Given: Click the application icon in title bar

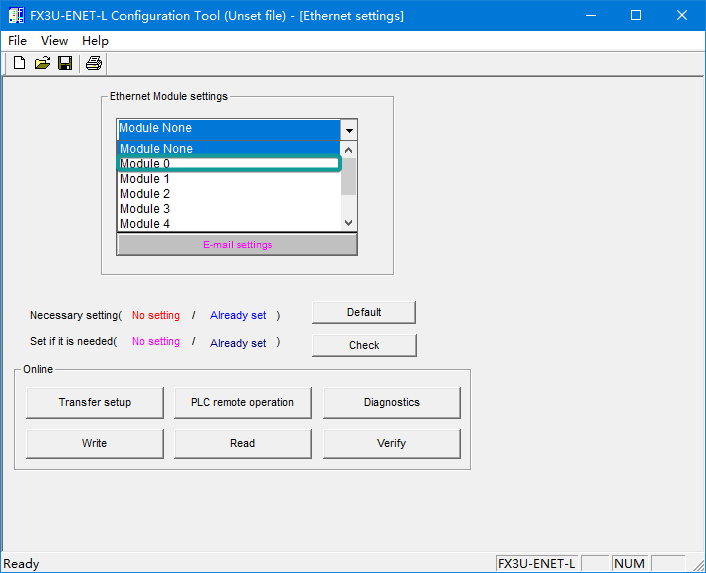Looking at the screenshot, I should pyautogui.click(x=16, y=16).
